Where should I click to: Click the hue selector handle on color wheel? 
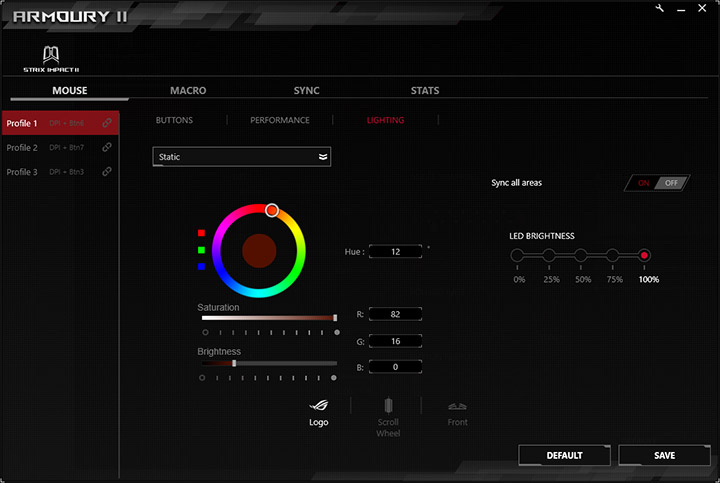tap(272, 210)
